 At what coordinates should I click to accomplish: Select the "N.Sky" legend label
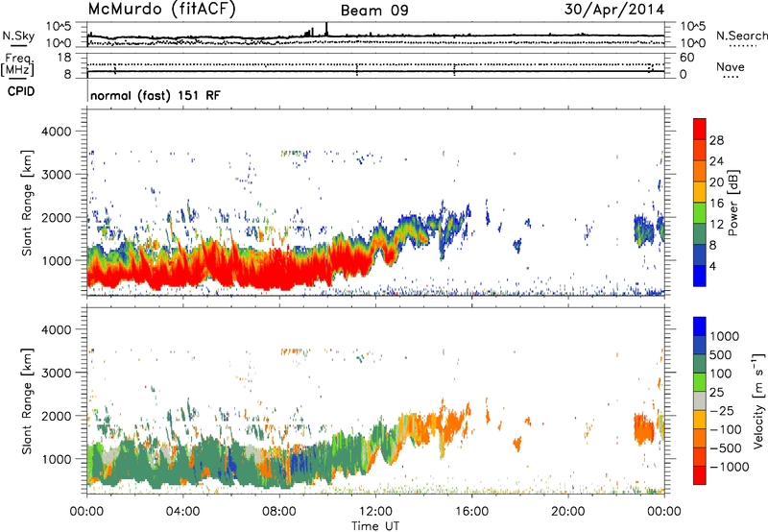pos(18,36)
